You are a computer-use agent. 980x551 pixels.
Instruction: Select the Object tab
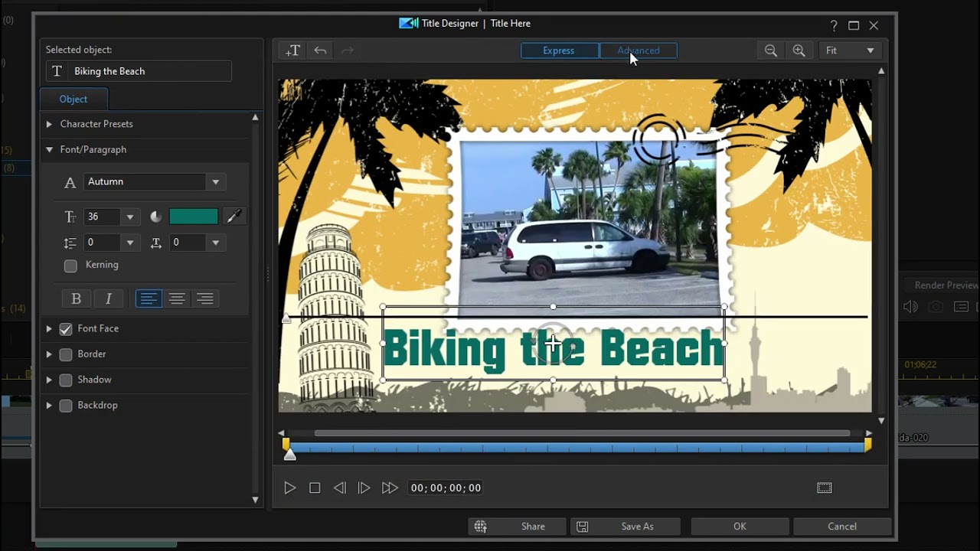pyautogui.click(x=73, y=99)
